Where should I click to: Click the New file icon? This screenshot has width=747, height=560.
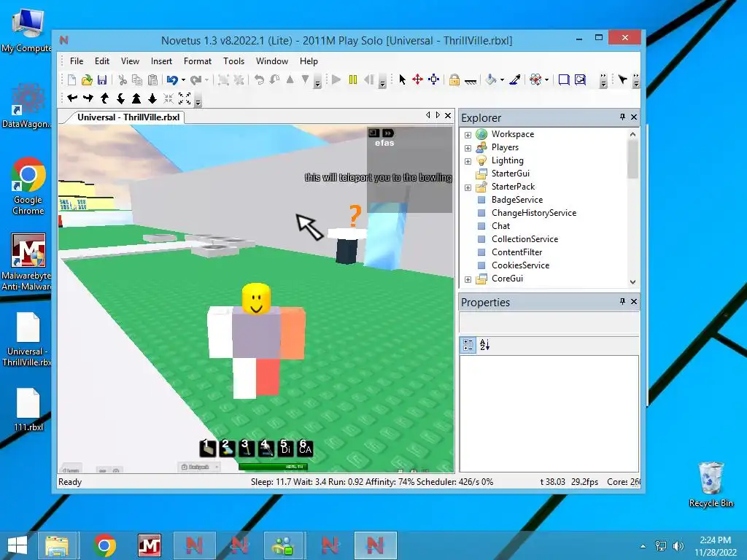[72, 80]
